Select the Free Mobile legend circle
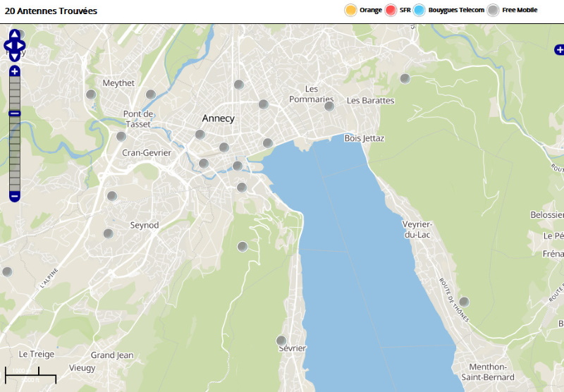The width and height of the screenshot is (564, 392). (x=493, y=10)
